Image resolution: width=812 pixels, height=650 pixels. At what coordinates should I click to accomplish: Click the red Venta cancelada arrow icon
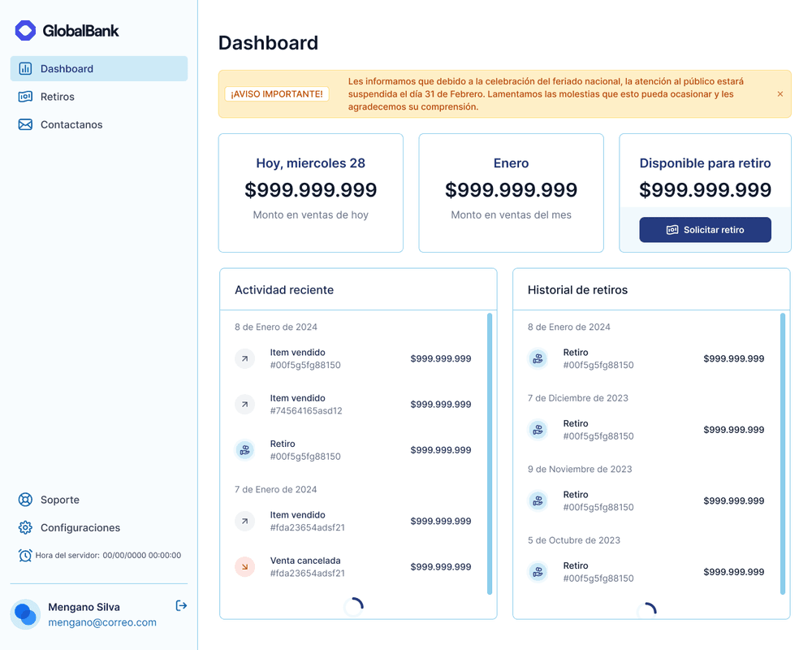244,567
